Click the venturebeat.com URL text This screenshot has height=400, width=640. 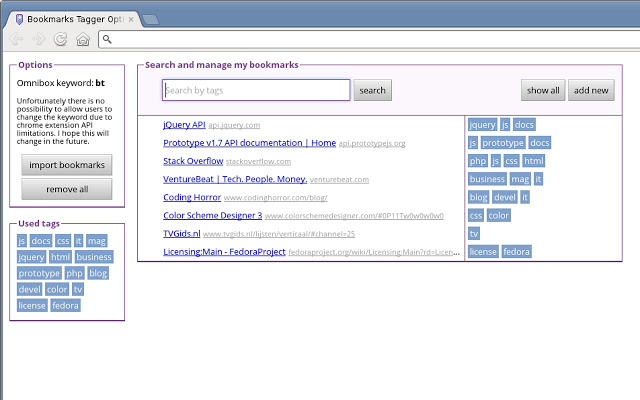coord(339,180)
